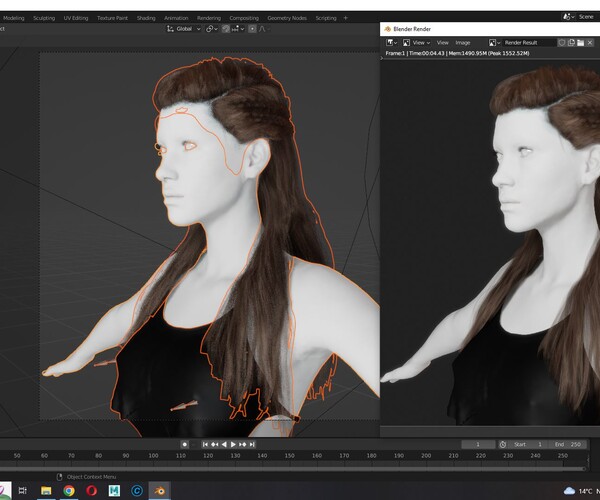Open Google Chrome from the taskbar
The image size is (600, 500).
point(69,490)
